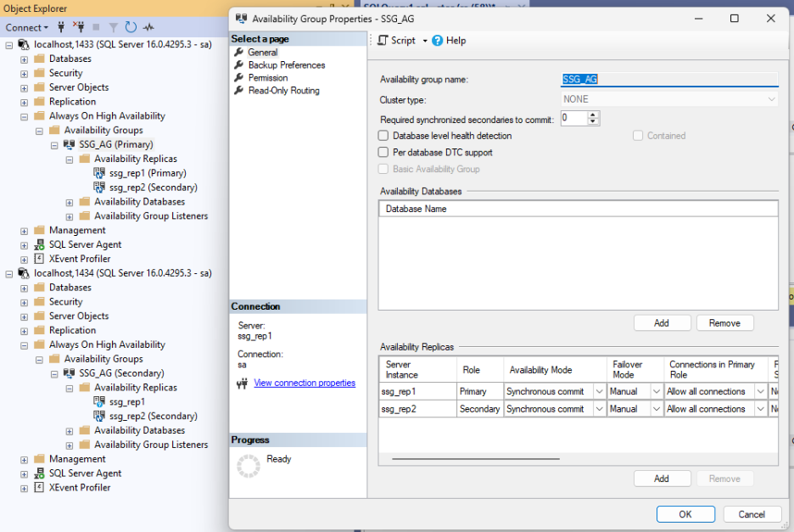794x532 pixels.
Task: Click the OK button
Action: pos(685,514)
